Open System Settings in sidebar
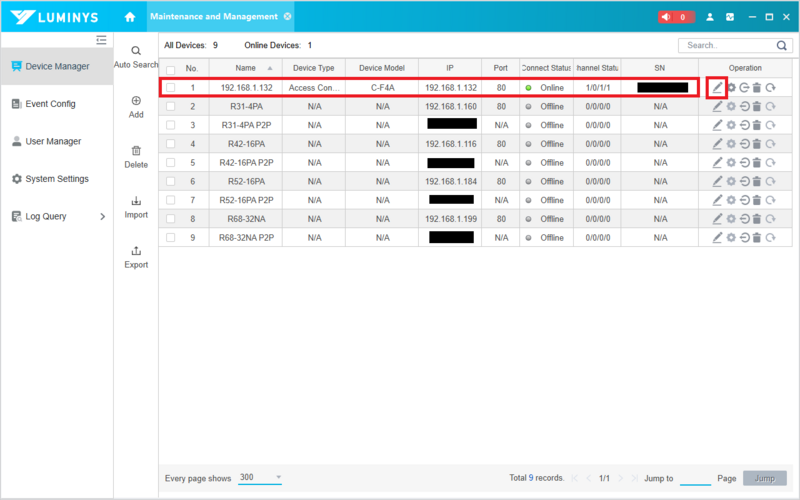Viewport: 800px width, 500px height. tap(57, 179)
